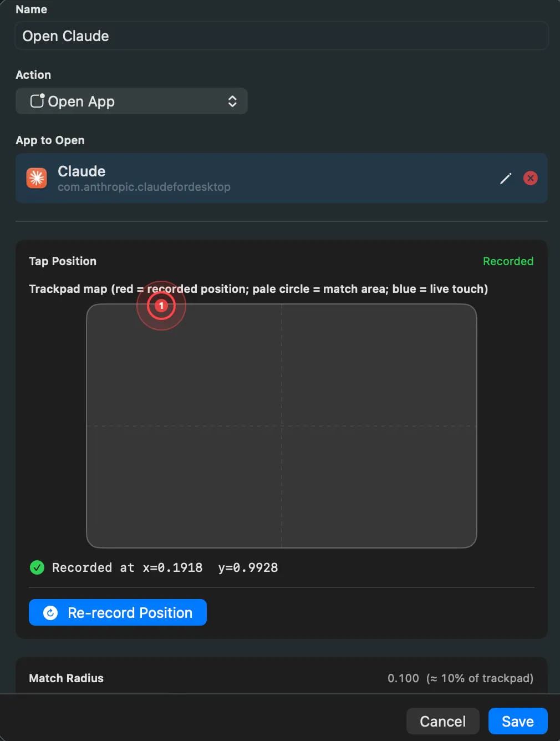Image resolution: width=560 pixels, height=741 pixels.
Task: Open the Action dropdown set to Open App
Action: pyautogui.click(x=131, y=101)
